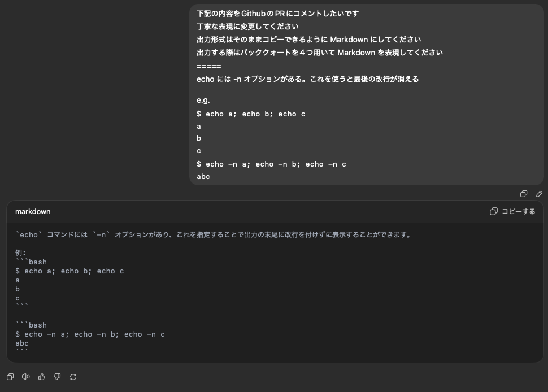Screen dimensions: 548x392
Task: Select the "abc" output line
Action: tap(21, 343)
